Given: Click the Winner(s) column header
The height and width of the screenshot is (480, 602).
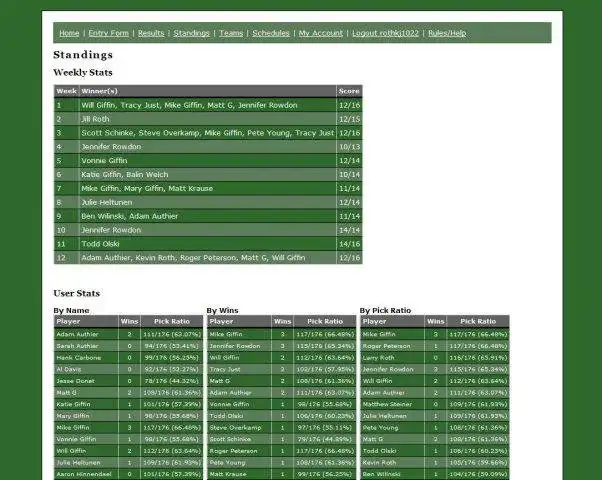Looking at the screenshot, I should tap(208, 91).
